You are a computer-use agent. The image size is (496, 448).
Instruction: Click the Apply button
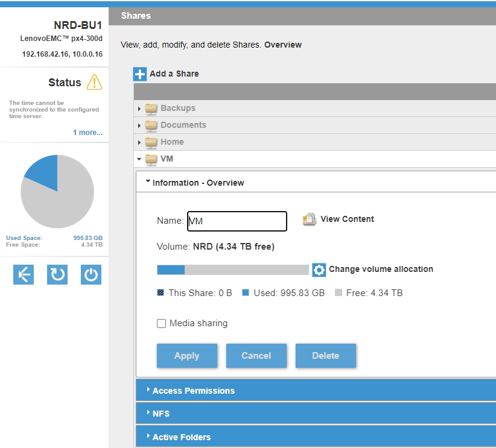click(187, 356)
